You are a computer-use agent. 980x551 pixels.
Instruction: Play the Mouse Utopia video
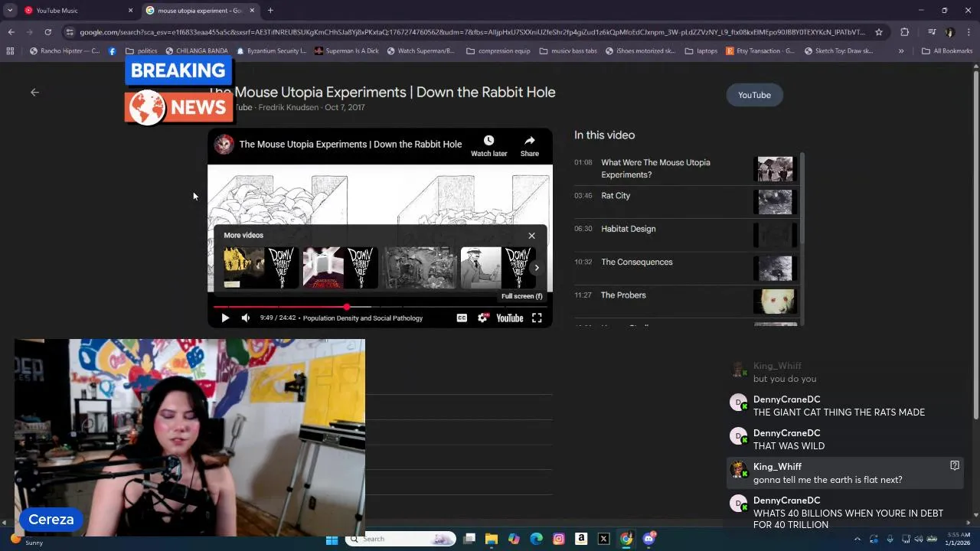(x=225, y=318)
